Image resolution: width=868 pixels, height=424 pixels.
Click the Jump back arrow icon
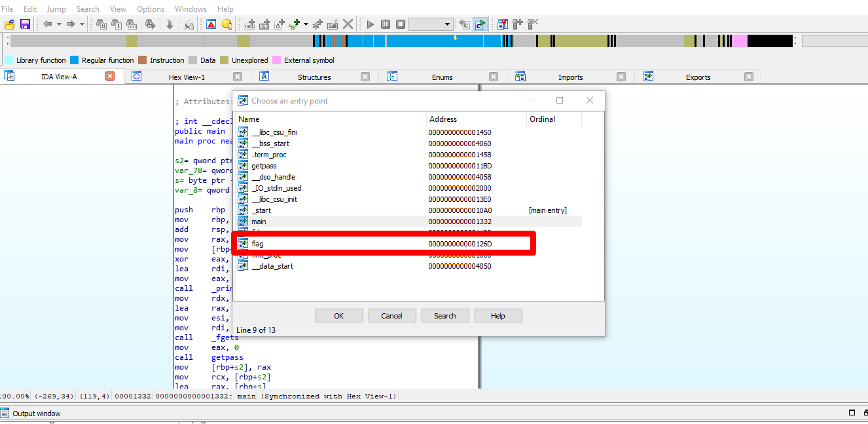click(48, 24)
